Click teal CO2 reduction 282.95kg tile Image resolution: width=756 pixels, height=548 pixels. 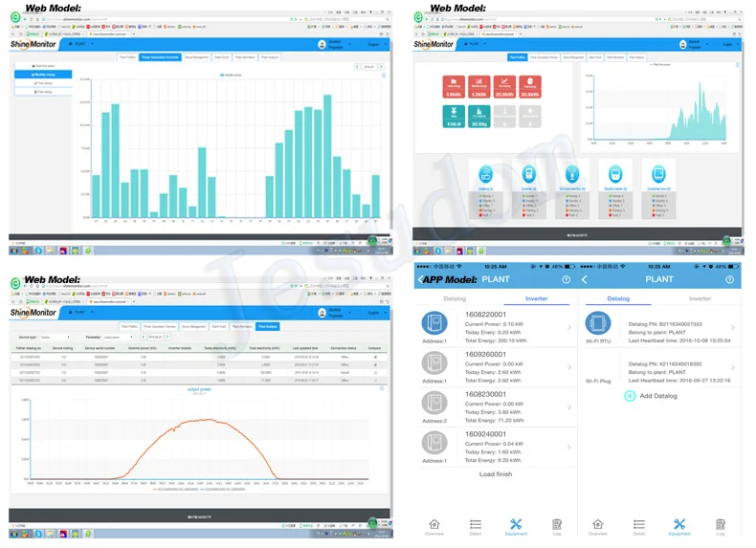478,117
